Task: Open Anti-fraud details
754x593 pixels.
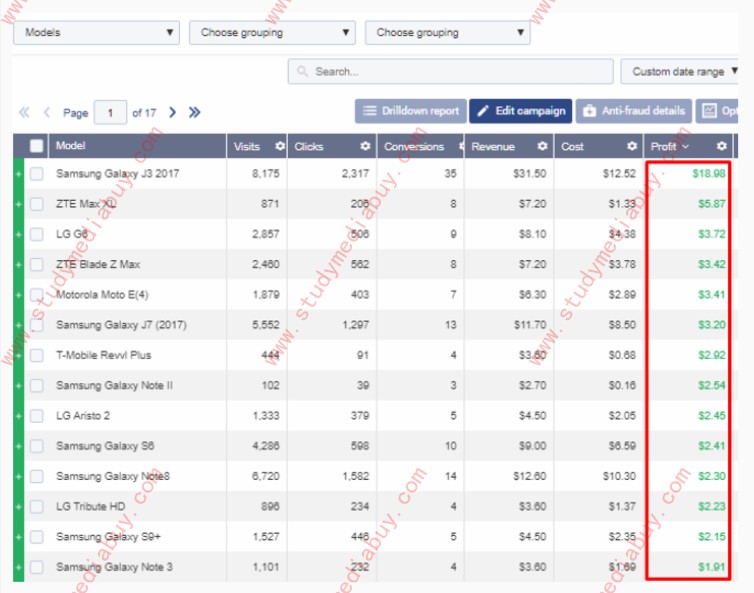Action: pos(634,111)
